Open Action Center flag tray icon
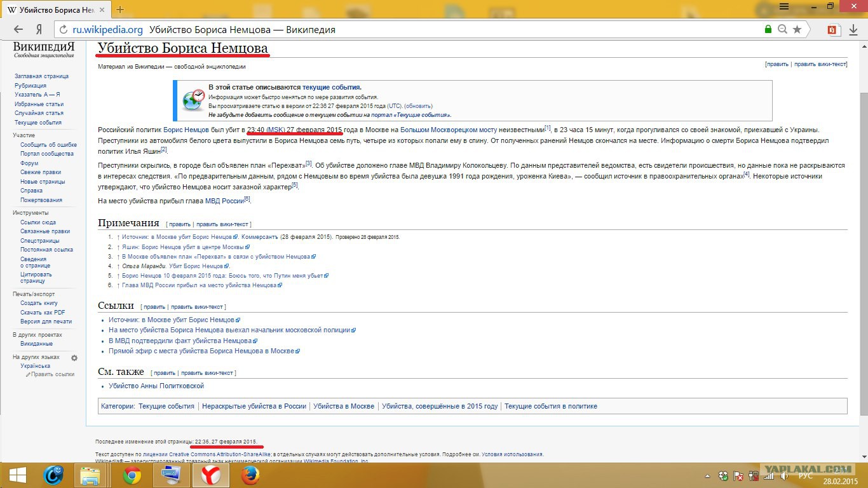868x488 pixels. [738, 475]
